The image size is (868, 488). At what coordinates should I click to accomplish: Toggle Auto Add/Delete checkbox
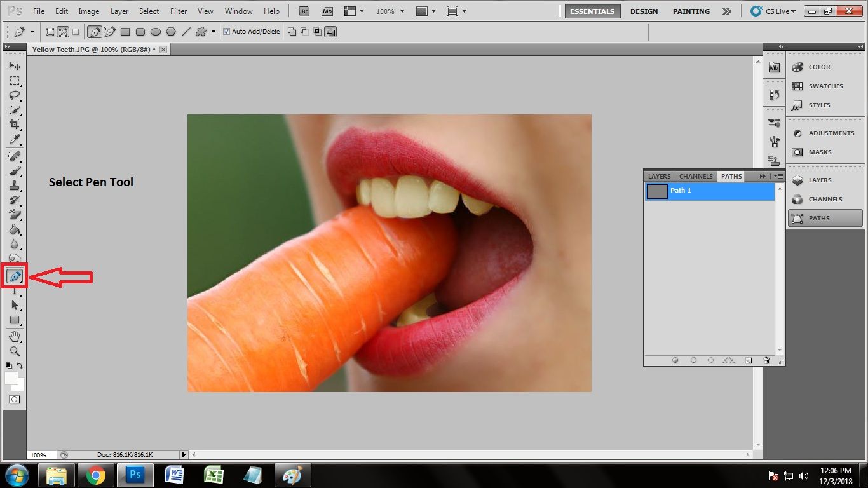pos(227,31)
